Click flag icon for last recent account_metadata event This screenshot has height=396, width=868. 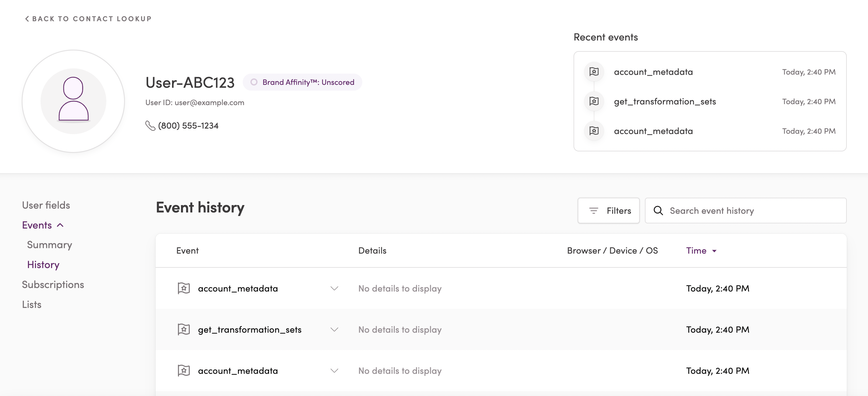[x=594, y=131]
